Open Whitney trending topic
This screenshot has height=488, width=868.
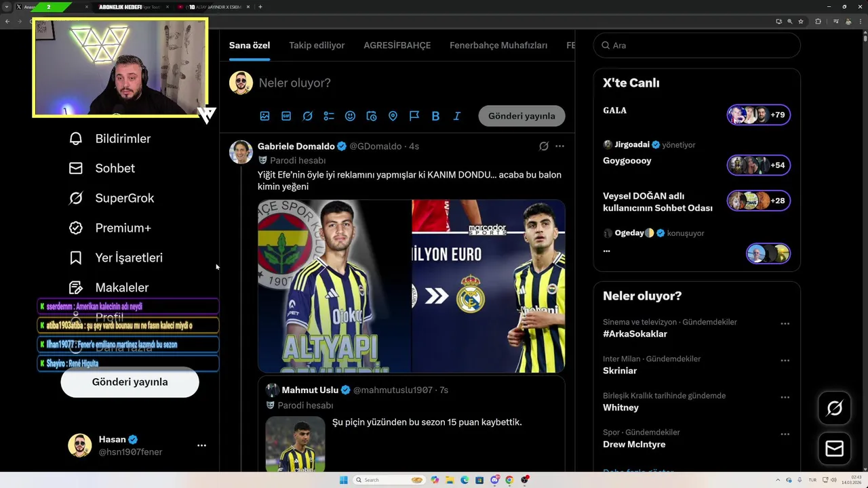pos(620,407)
